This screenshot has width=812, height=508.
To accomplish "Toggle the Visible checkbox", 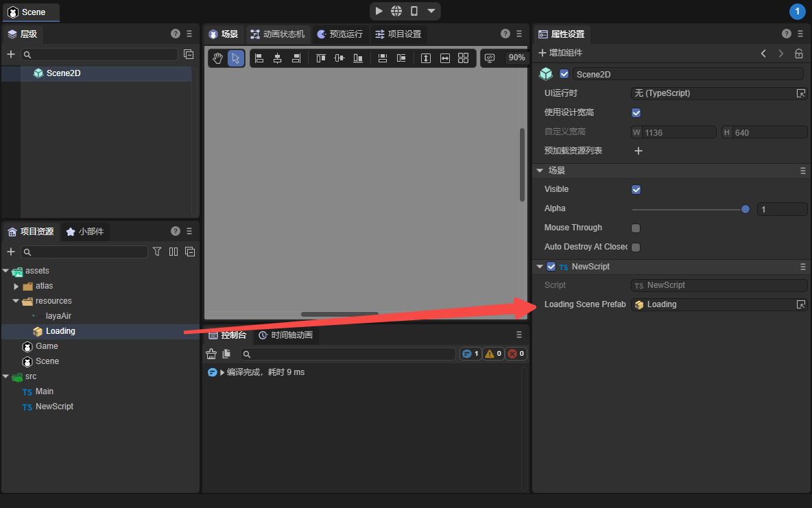I will (636, 189).
